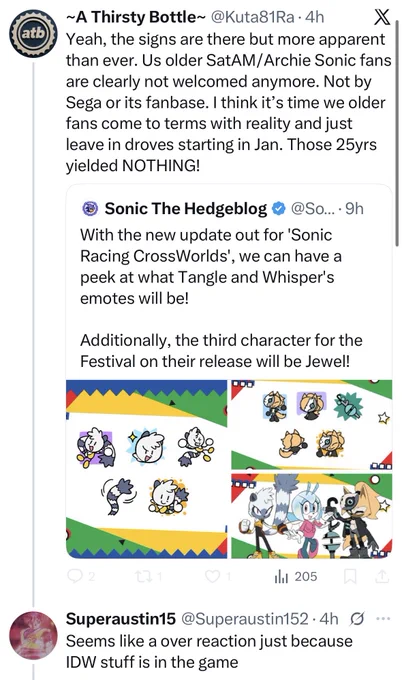Viewport: 402px width, 680px height.
Task: Open the @Kuta81Ra handle link
Action: 252,17
